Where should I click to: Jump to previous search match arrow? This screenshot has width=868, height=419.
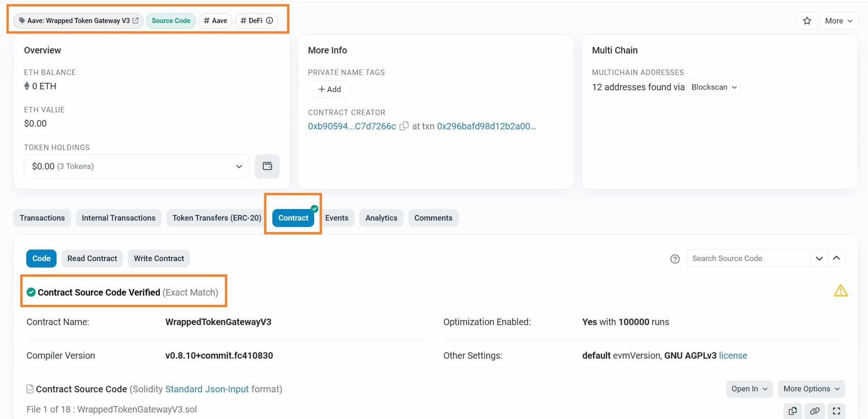(x=836, y=258)
